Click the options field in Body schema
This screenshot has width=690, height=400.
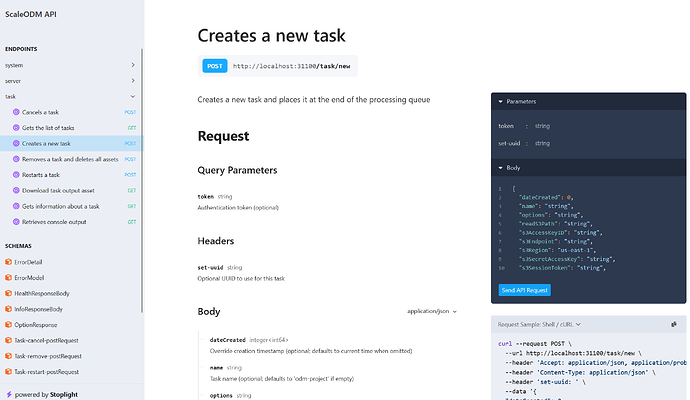[x=221, y=396]
